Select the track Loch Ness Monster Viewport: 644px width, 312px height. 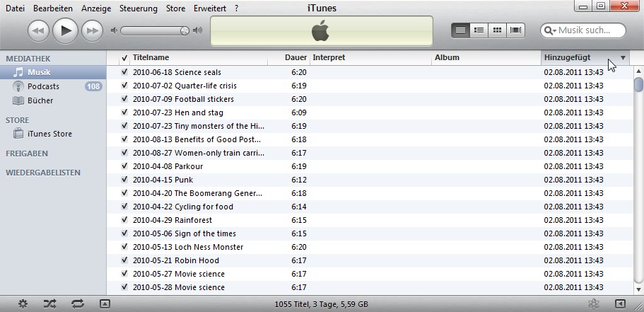click(370, 247)
